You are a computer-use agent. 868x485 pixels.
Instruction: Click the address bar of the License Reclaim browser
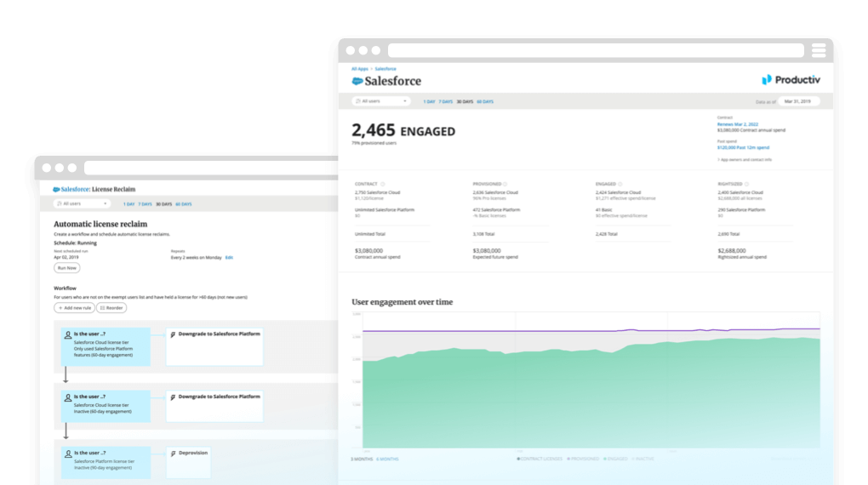click(213, 168)
